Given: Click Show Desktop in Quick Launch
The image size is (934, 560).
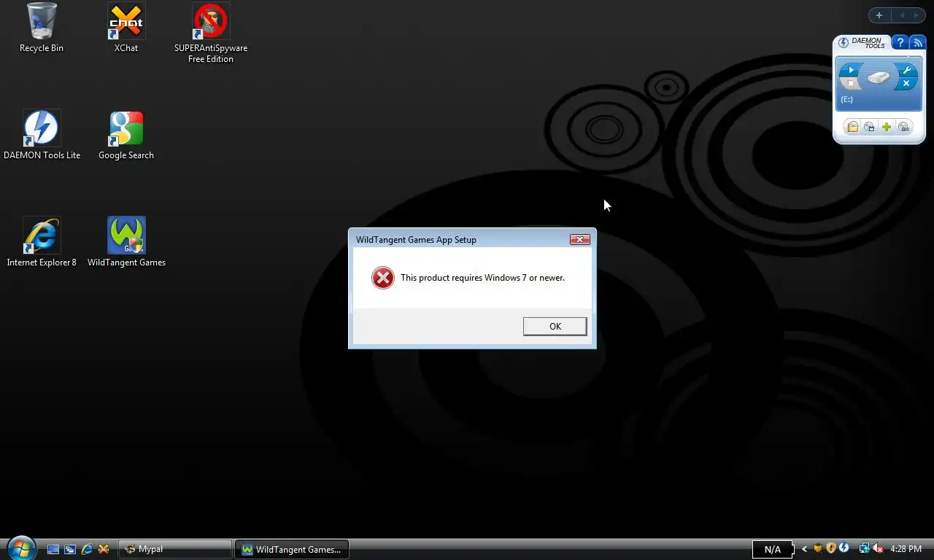Looking at the screenshot, I should [53, 549].
